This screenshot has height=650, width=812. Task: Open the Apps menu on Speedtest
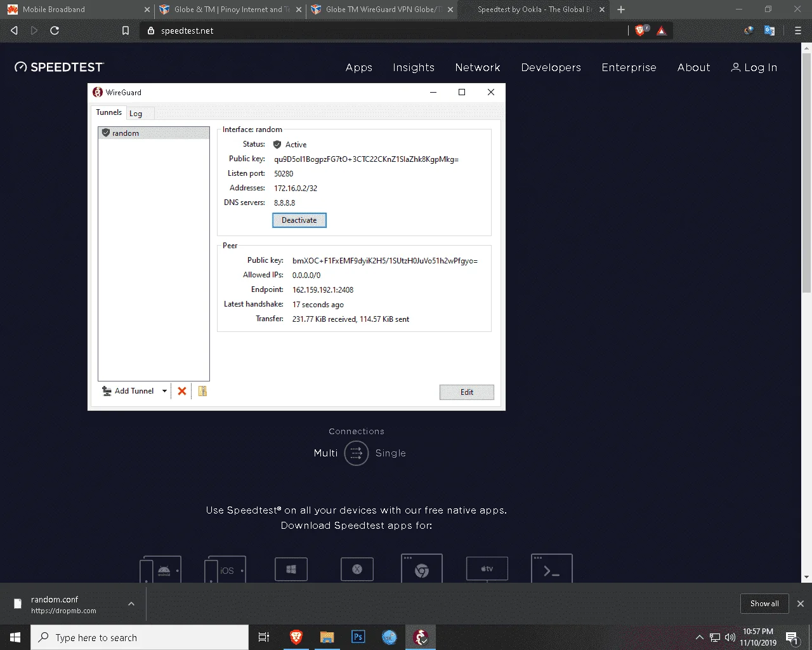click(359, 68)
